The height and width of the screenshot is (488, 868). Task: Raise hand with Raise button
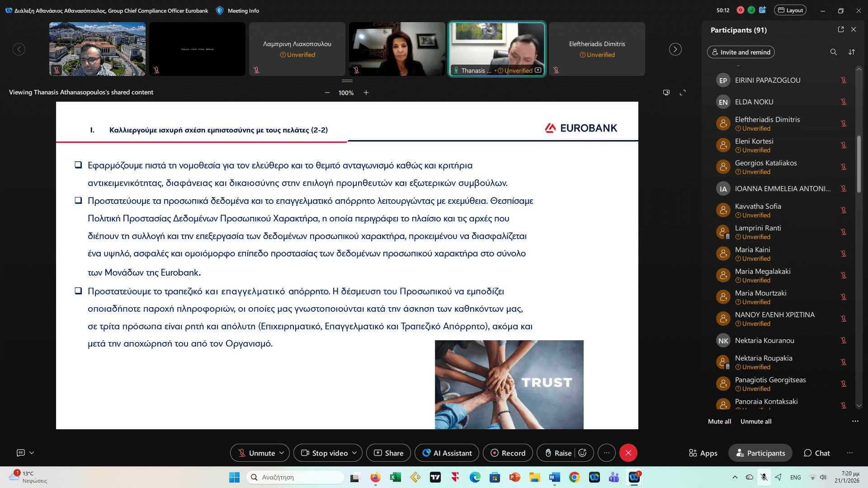(x=558, y=453)
